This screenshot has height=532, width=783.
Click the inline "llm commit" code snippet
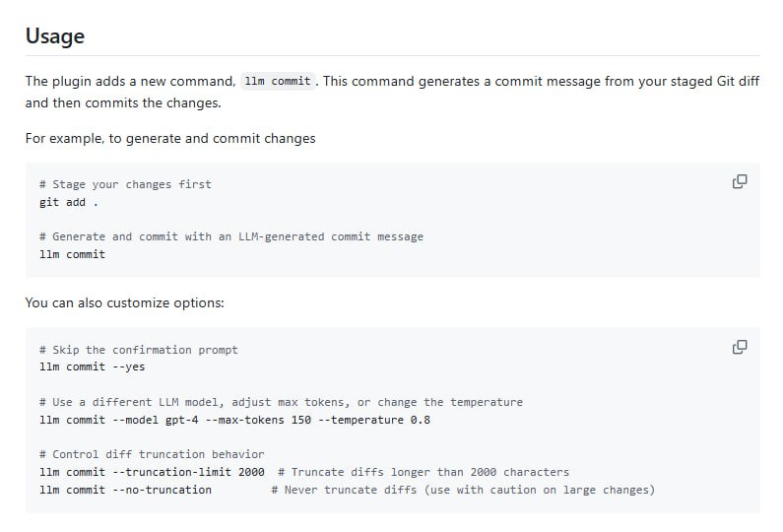[280, 82]
